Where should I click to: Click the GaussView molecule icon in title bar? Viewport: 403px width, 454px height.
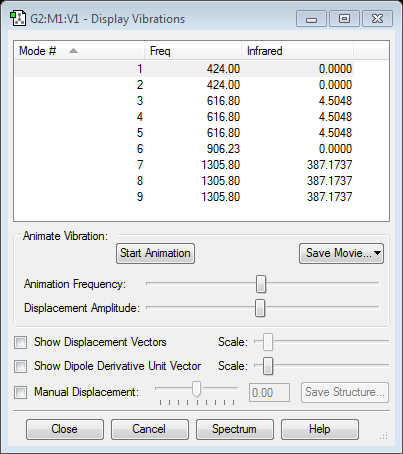(18, 18)
